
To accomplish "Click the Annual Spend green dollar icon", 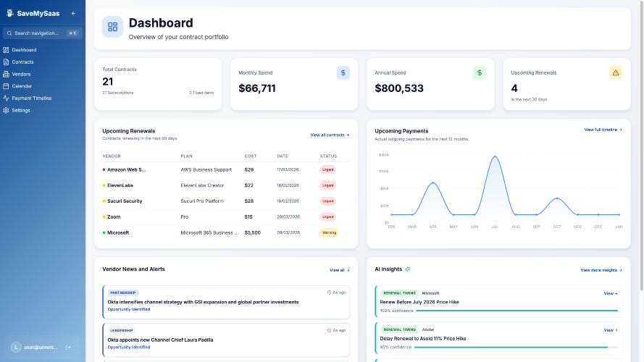I will tap(480, 72).
